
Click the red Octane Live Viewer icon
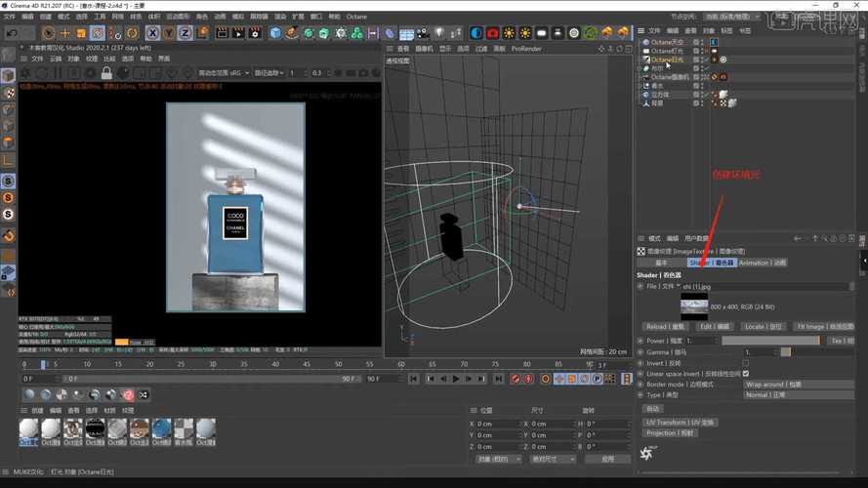(x=492, y=34)
